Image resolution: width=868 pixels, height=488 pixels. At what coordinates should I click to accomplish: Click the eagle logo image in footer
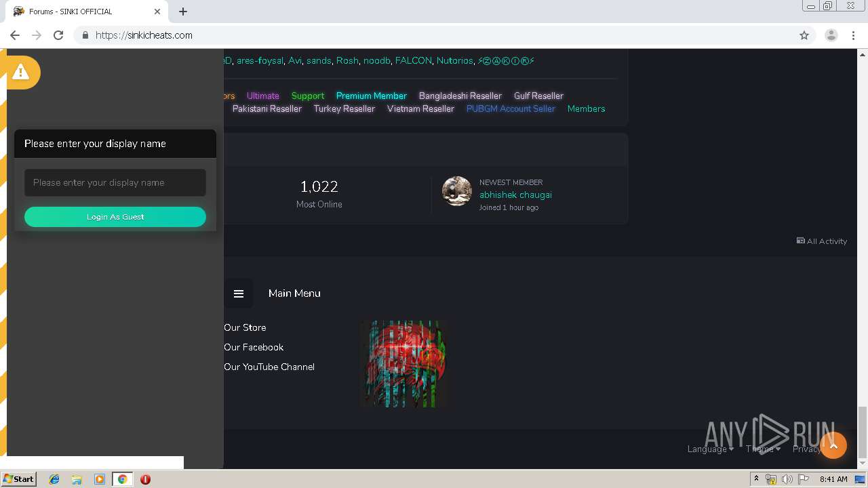point(404,364)
